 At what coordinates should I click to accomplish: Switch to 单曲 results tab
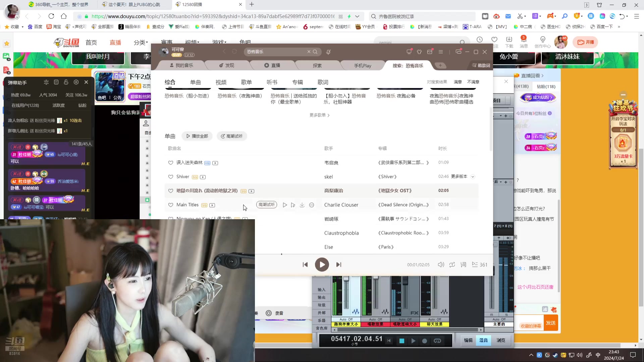(x=196, y=82)
